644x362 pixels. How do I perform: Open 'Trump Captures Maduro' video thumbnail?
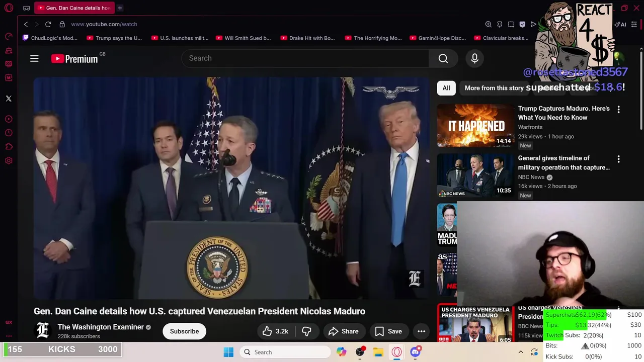[475, 126]
